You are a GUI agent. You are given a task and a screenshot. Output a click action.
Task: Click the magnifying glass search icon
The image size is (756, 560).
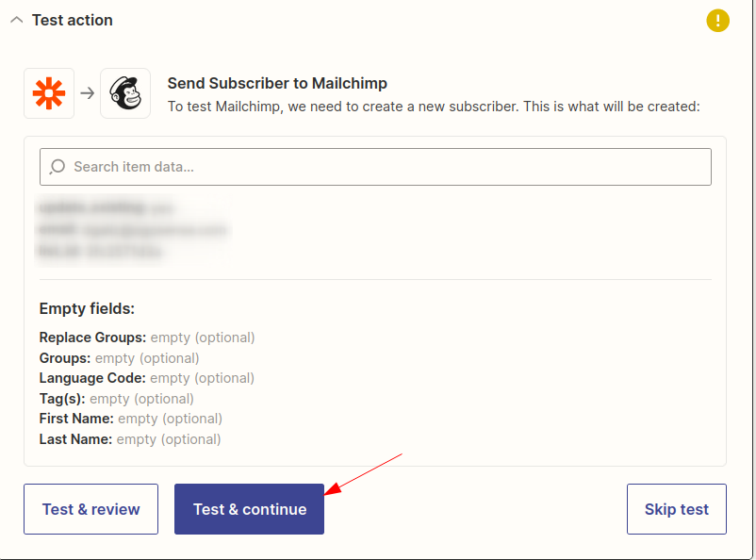[x=57, y=166]
